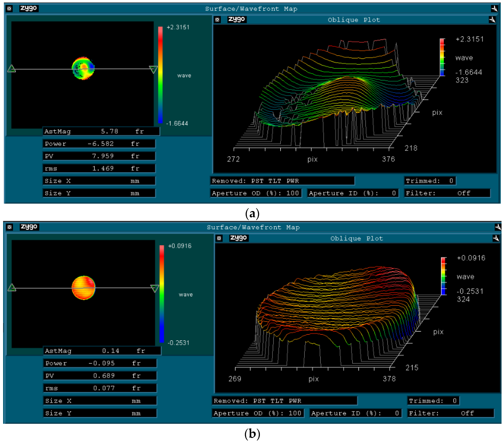Open the window menu box of the Oblique Plot in figure (a)
Screen dimensions: 504x442
(217, 20)
